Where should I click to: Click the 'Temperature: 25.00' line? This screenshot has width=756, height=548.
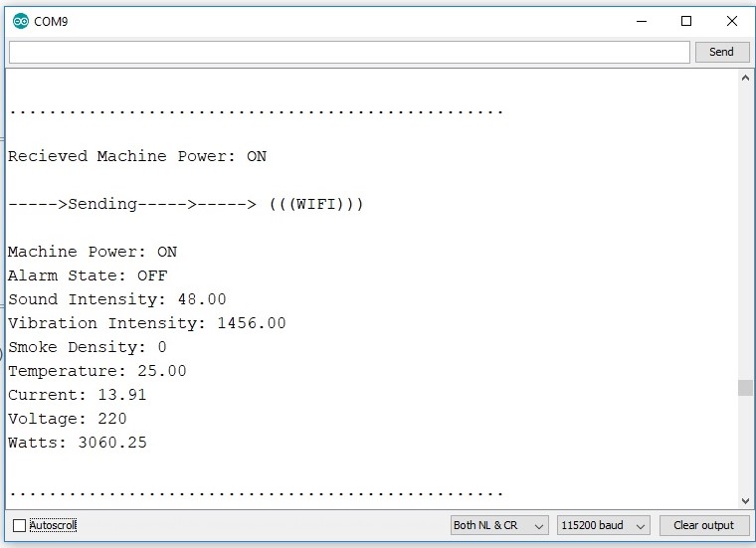[97, 371]
